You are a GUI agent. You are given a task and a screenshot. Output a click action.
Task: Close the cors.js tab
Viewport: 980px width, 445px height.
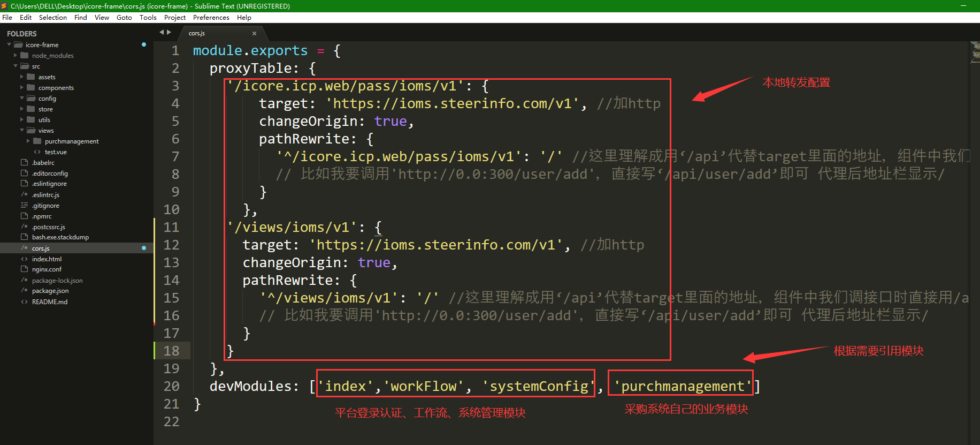(254, 33)
